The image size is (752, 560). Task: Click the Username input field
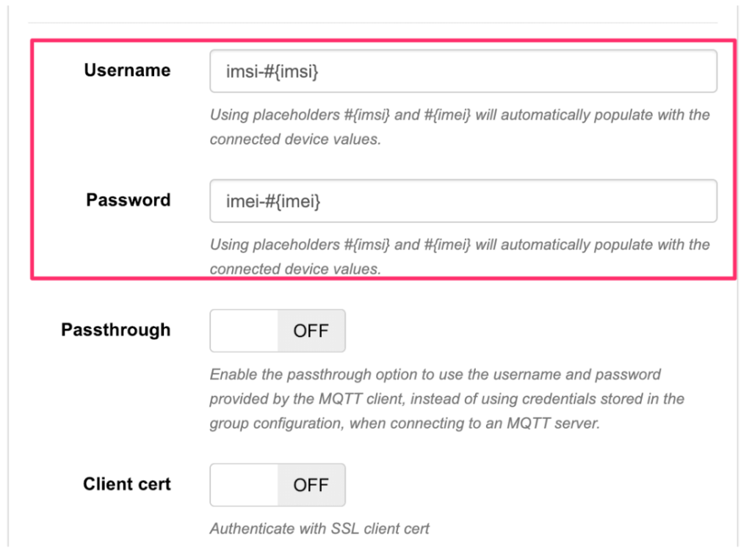pyautogui.click(x=463, y=70)
